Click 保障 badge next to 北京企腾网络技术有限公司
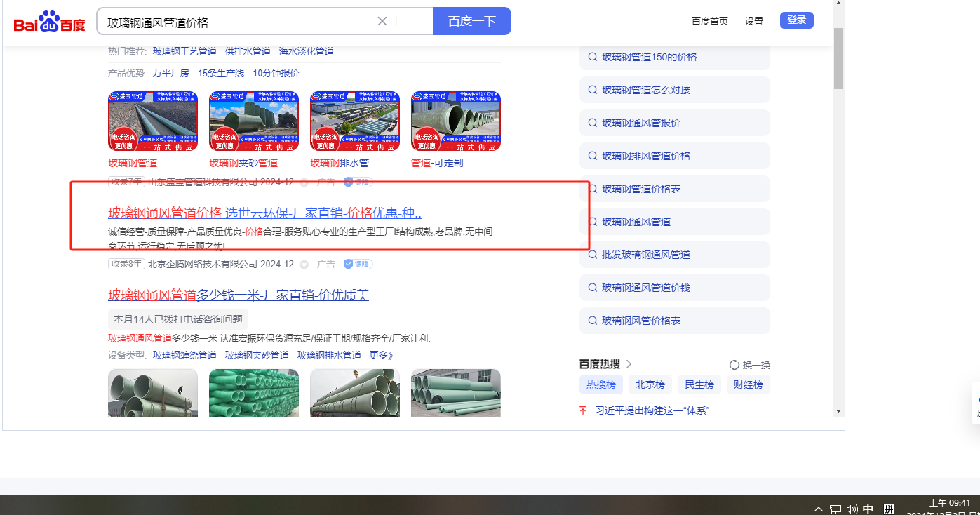The height and width of the screenshot is (515, 980). pyautogui.click(x=358, y=265)
